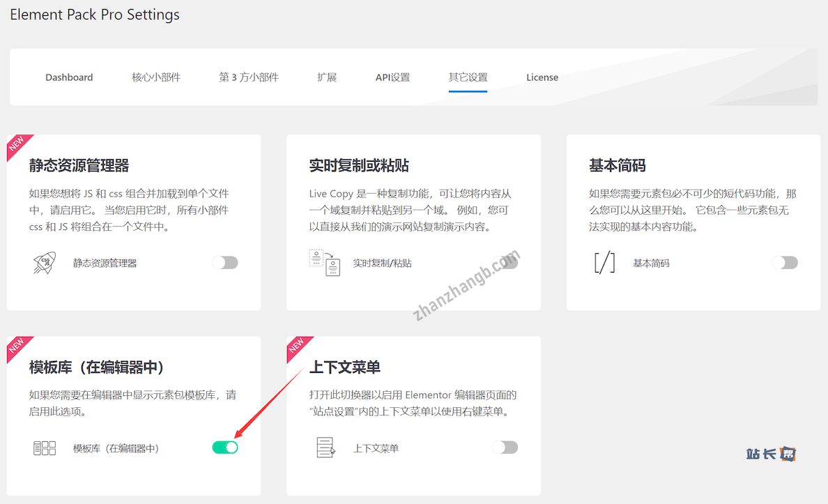
Task: Click the NEW ribbon on 静态资源管理器 card
Action: pyautogui.click(x=17, y=145)
